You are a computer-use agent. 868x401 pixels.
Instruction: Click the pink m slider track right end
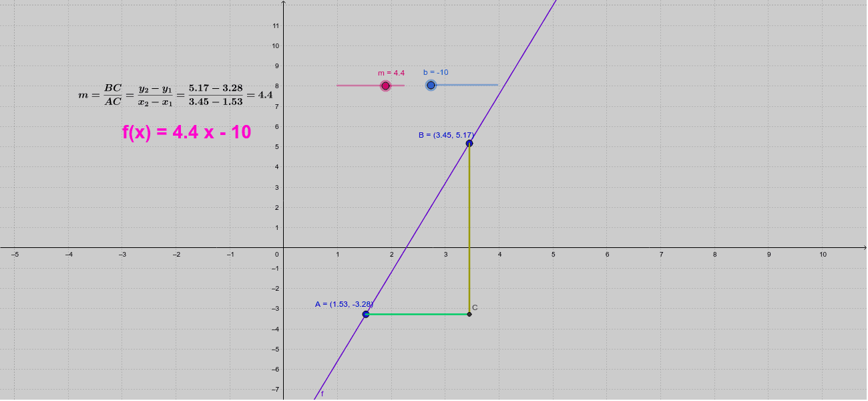click(403, 86)
